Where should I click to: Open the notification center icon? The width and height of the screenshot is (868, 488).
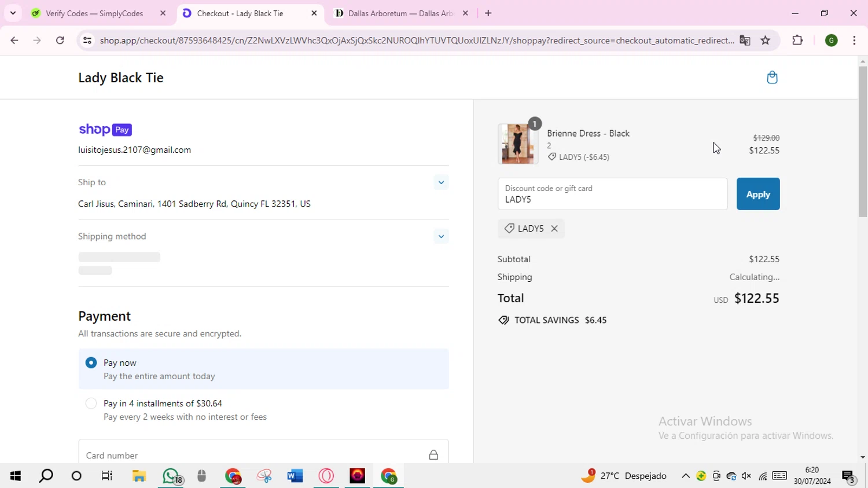tap(848, 476)
